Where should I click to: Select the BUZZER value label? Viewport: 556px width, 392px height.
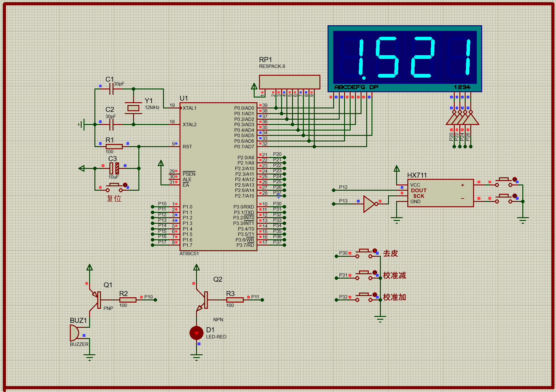[79, 344]
